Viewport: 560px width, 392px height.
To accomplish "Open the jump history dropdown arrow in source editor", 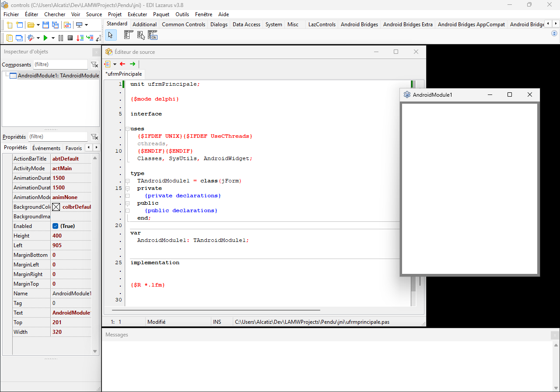I will 115,64.
